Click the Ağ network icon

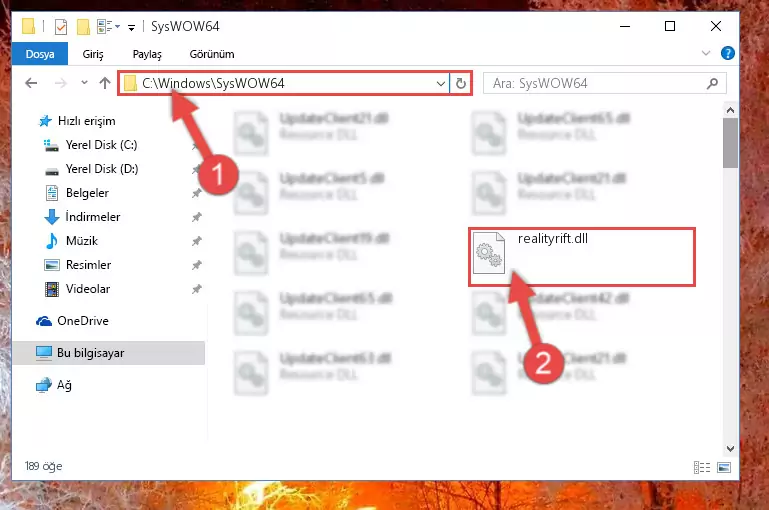[x=44, y=385]
